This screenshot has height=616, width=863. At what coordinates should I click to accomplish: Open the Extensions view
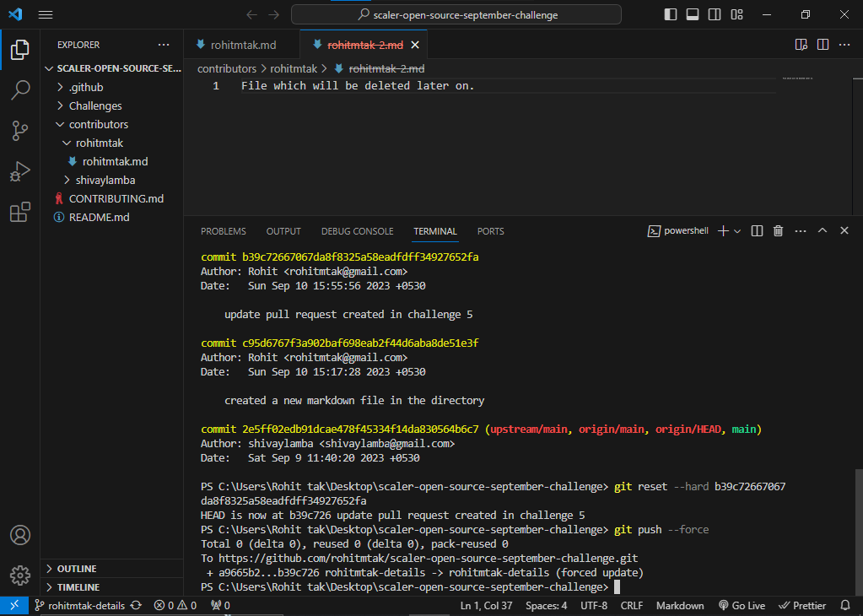pyautogui.click(x=20, y=213)
